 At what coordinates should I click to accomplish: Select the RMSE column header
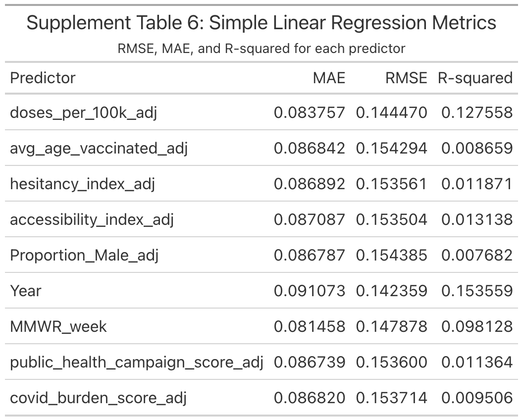tap(406, 78)
